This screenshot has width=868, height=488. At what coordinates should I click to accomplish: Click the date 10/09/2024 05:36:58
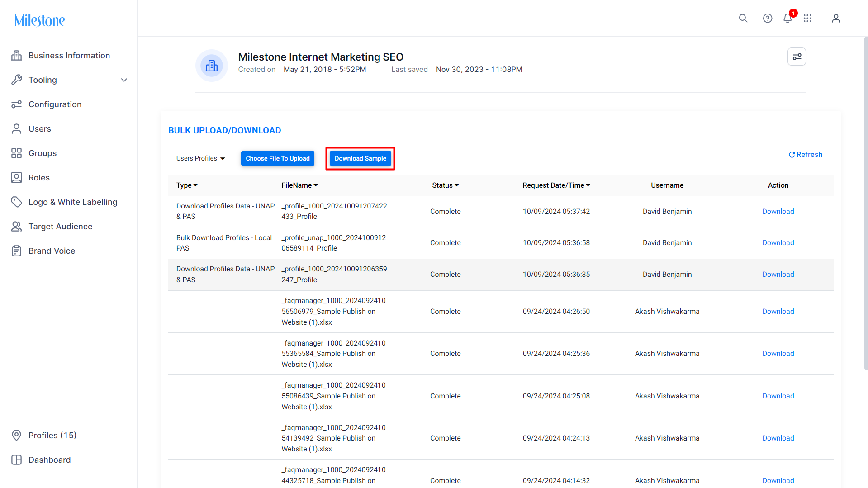point(556,243)
